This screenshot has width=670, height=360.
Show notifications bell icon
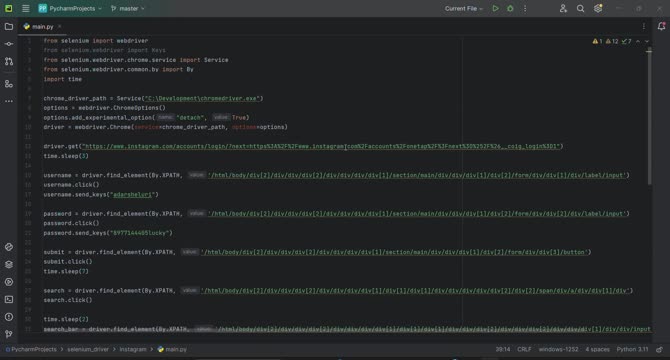point(661,26)
